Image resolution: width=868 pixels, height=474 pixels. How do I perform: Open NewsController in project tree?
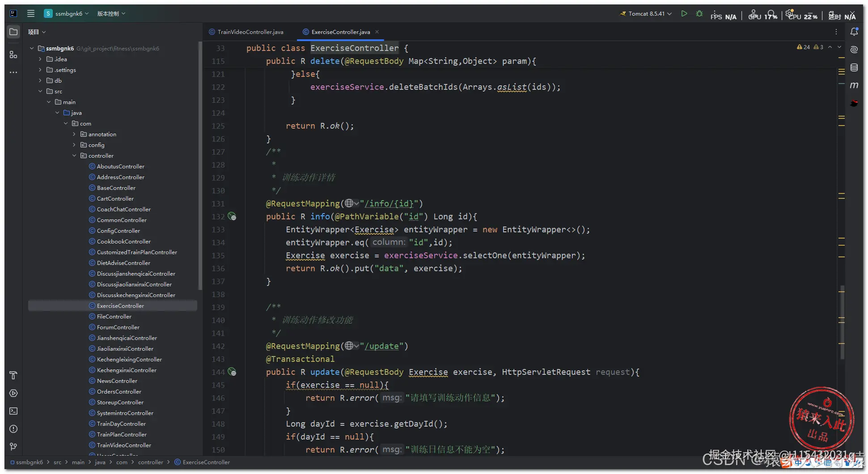[117, 381]
